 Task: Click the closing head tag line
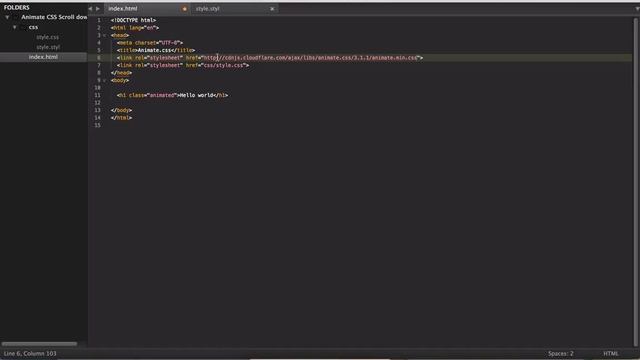click(121, 73)
